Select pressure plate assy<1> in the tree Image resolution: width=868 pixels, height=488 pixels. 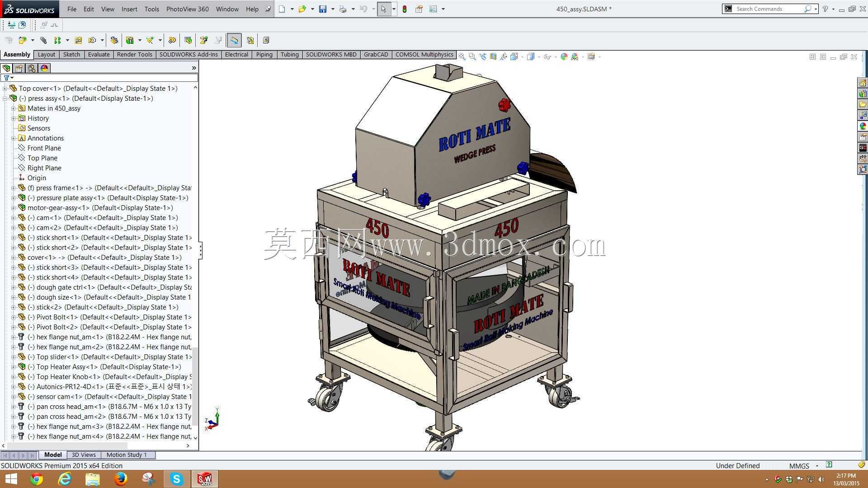108,198
